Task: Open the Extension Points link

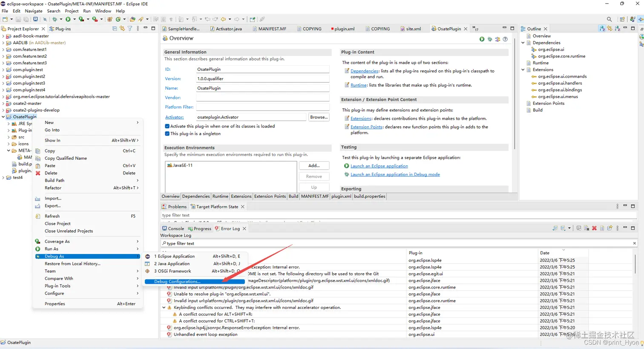Action: [x=366, y=127]
